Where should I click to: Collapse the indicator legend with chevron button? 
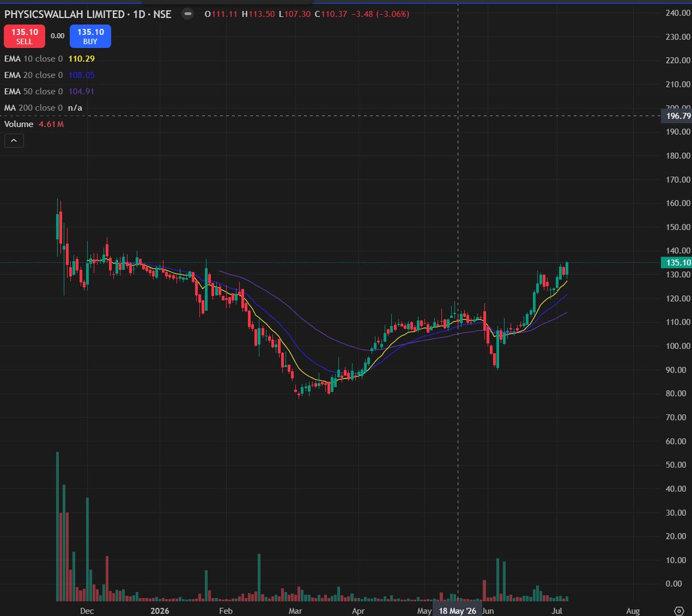14,140
